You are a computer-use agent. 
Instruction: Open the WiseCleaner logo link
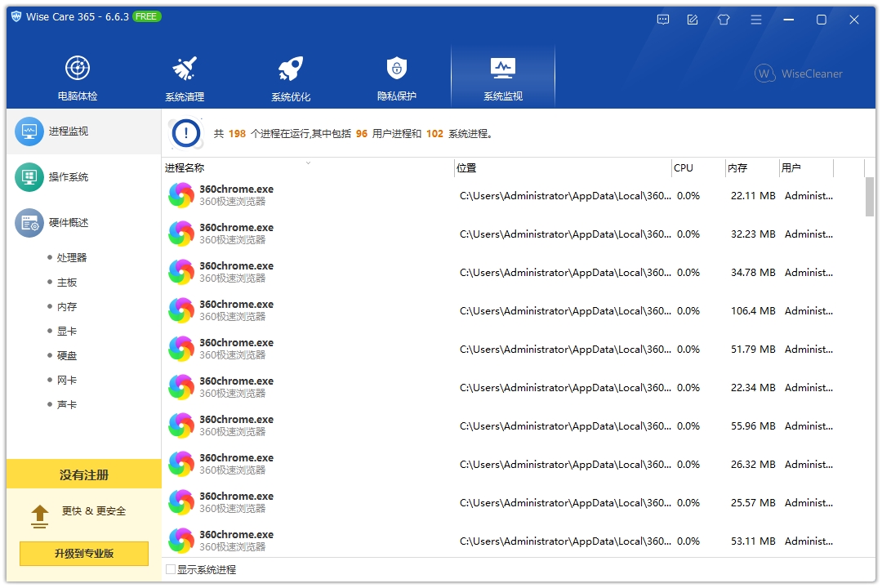click(x=799, y=73)
